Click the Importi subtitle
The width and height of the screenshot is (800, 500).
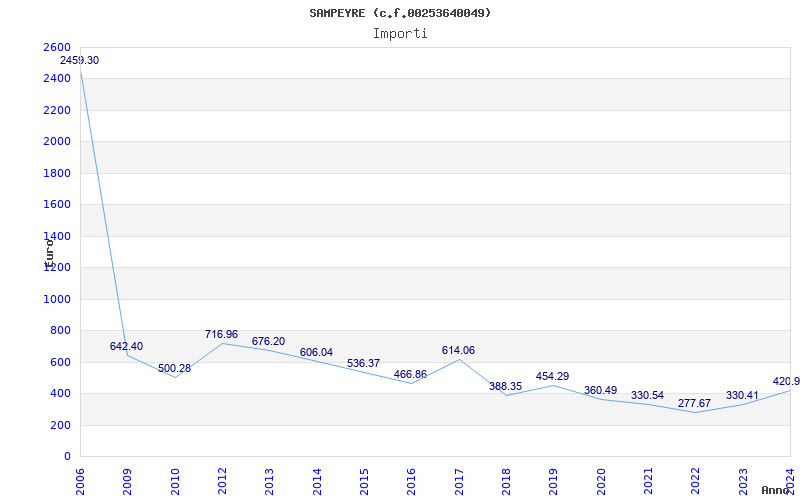[400, 34]
